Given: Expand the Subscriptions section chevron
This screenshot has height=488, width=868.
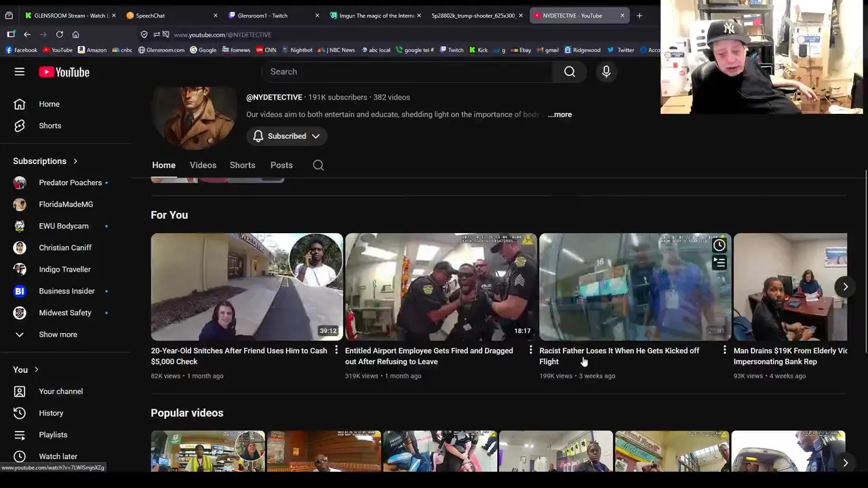Looking at the screenshot, I should 75,161.
